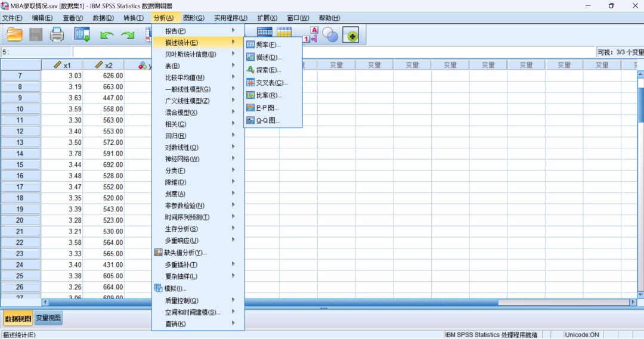This screenshot has width=644, height=339.
Task: Expand 广义线性模型(Z) submenu
Action: point(198,101)
